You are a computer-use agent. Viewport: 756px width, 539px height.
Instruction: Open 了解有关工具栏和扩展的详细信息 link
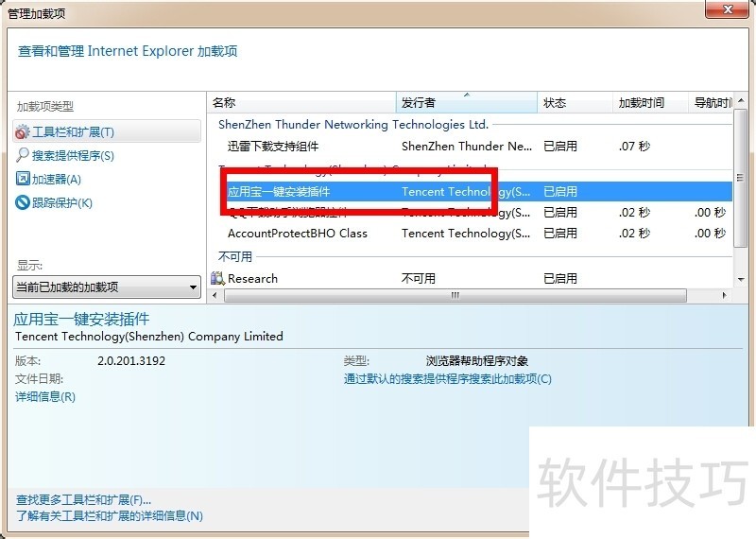pyautogui.click(x=109, y=516)
